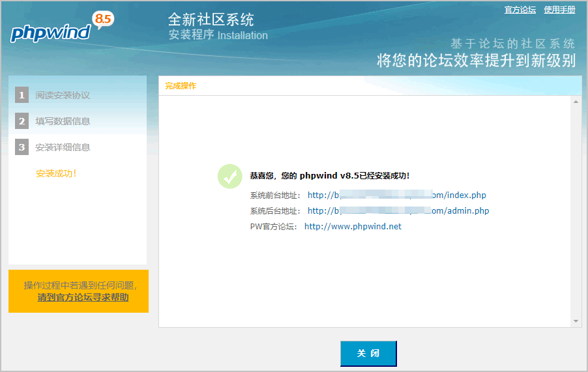Click 请到官方论坛寻求帮助 help link

83,298
